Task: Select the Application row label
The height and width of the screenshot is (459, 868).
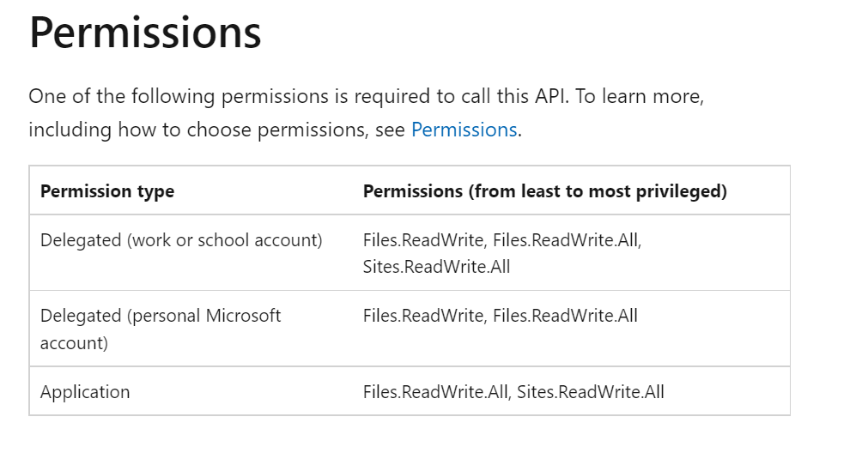Action: click(85, 392)
